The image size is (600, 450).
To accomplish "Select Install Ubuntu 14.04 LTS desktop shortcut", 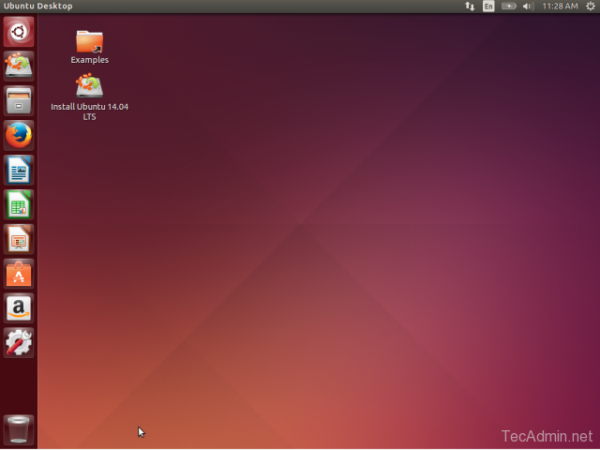I will tap(89, 97).
